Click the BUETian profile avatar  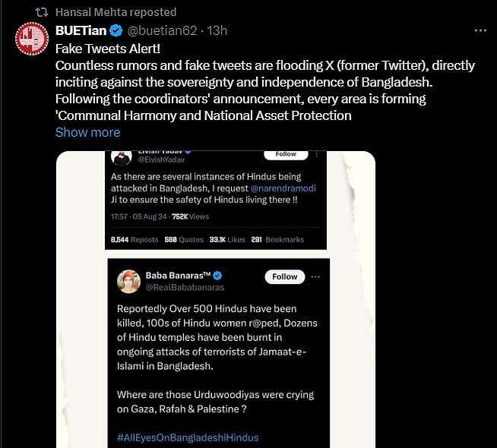click(32, 39)
